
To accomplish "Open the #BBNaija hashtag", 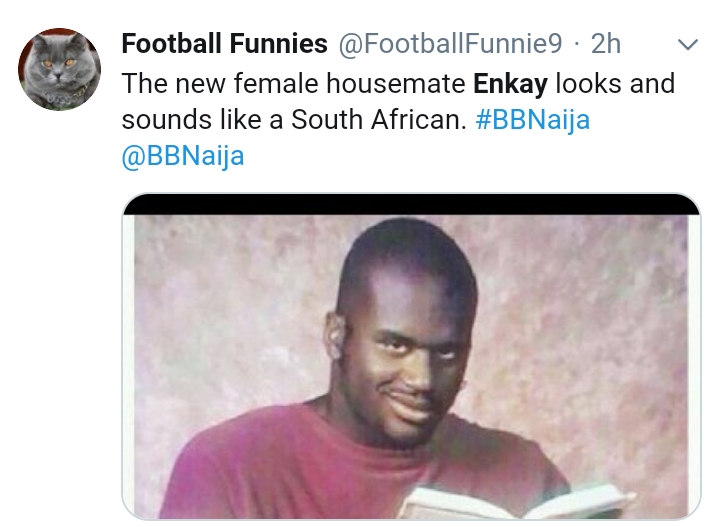I will click(533, 121).
